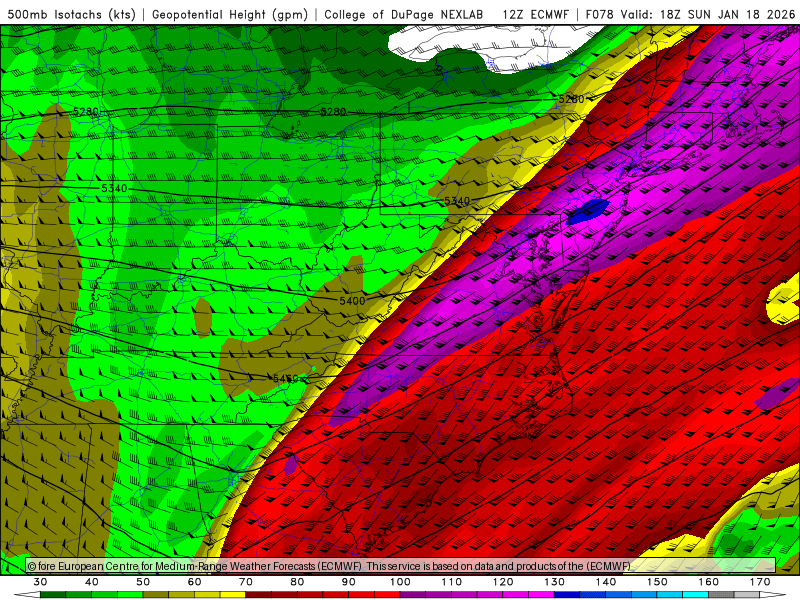Click the cyan swatch just before 160 kts

(x=696, y=595)
